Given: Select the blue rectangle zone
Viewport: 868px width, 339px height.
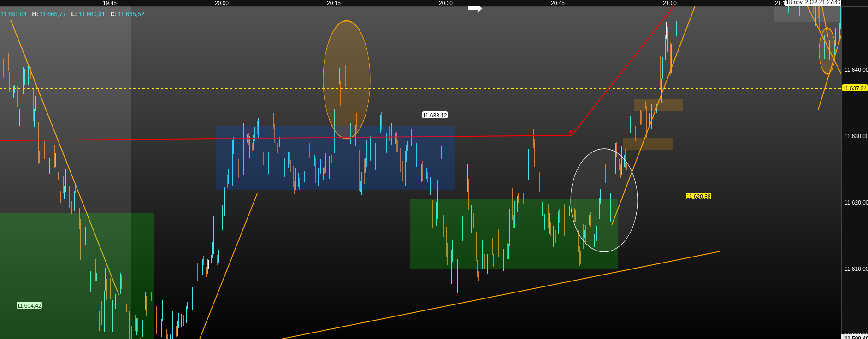Looking at the screenshot, I should (336, 158).
